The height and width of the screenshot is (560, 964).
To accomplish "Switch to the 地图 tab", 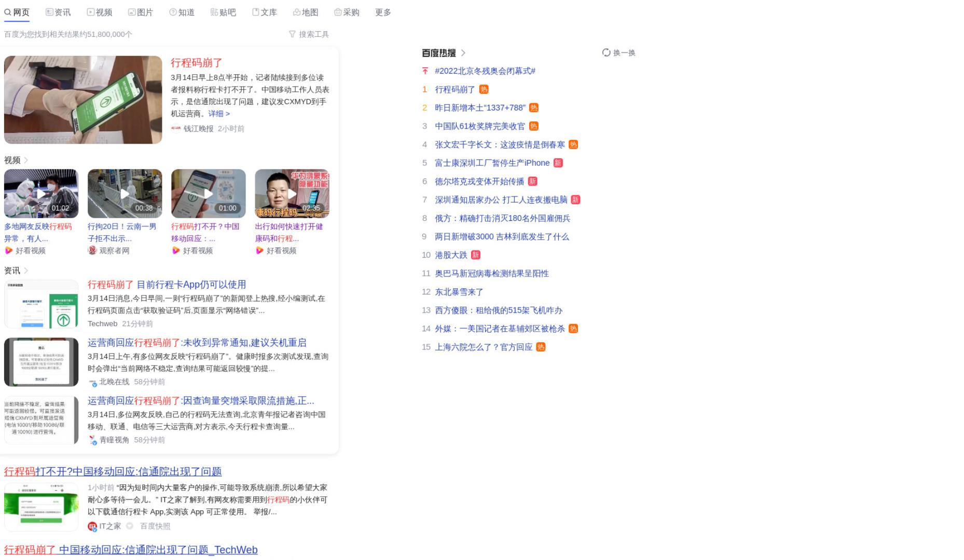I will tap(305, 12).
